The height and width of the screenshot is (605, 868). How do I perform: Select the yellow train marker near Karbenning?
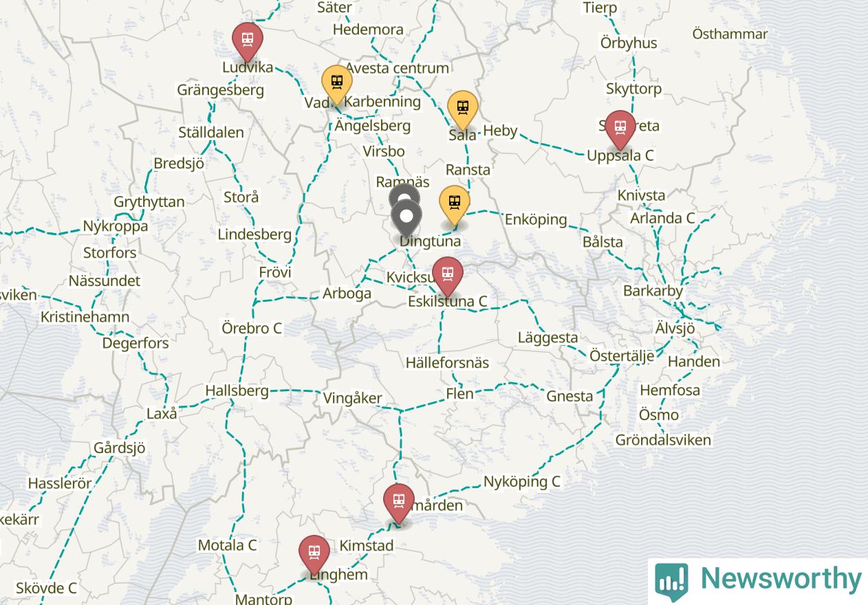337,84
